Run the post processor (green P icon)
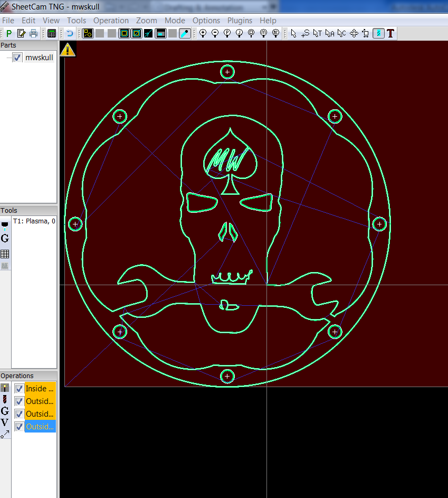448x498 pixels. [x=9, y=33]
